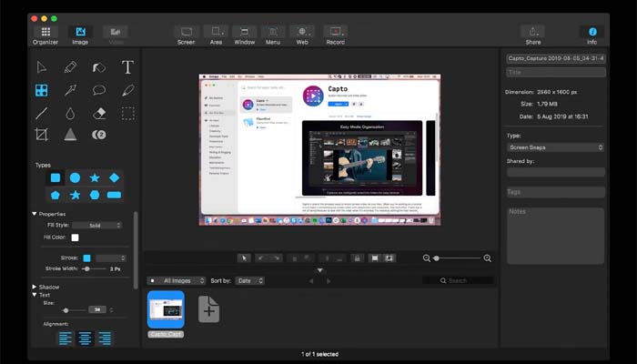Select the Text tool
This screenshot has height=364, width=637.
tap(127, 67)
